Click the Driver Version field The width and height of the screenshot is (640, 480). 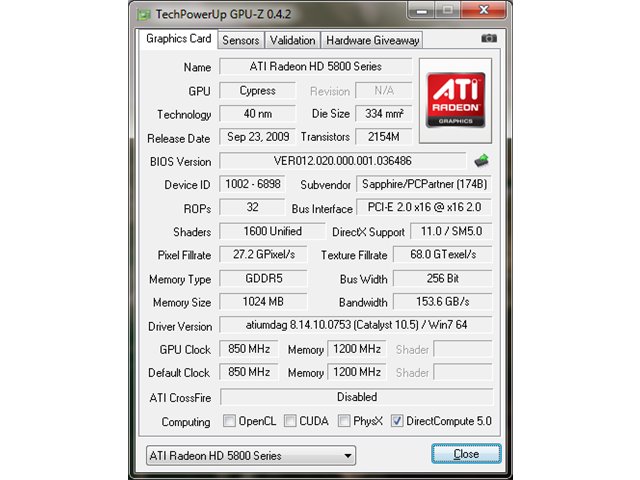pyautogui.click(x=356, y=325)
